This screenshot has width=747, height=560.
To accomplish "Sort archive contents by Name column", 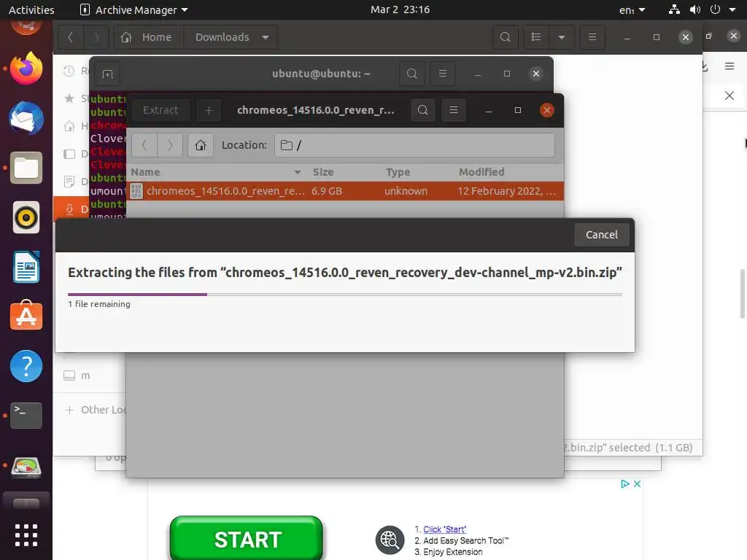I will [x=216, y=172].
